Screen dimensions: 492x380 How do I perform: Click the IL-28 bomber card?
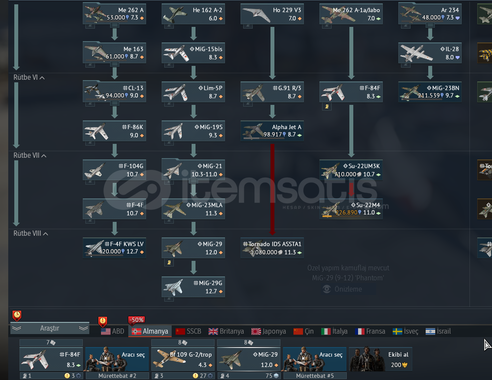tap(430, 53)
